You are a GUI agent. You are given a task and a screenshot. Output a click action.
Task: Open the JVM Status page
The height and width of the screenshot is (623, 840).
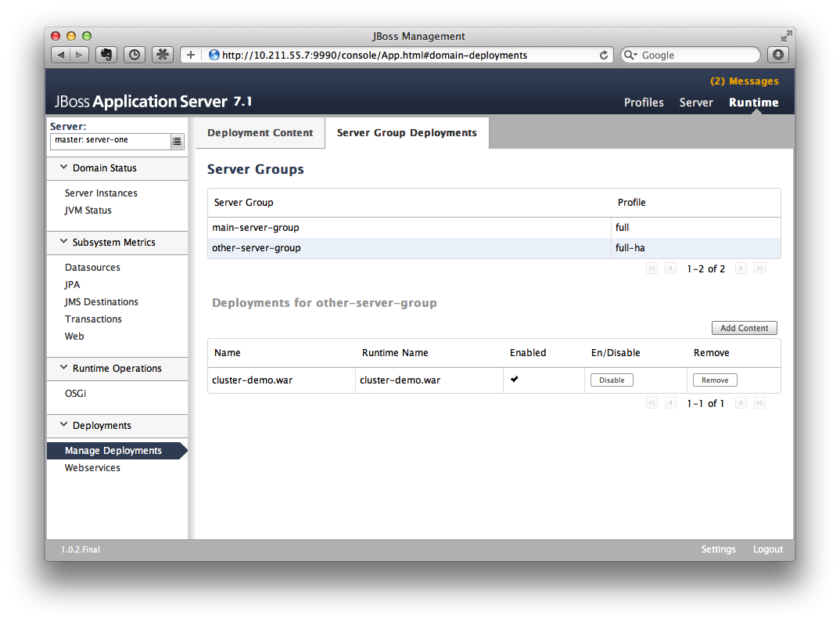click(x=88, y=210)
